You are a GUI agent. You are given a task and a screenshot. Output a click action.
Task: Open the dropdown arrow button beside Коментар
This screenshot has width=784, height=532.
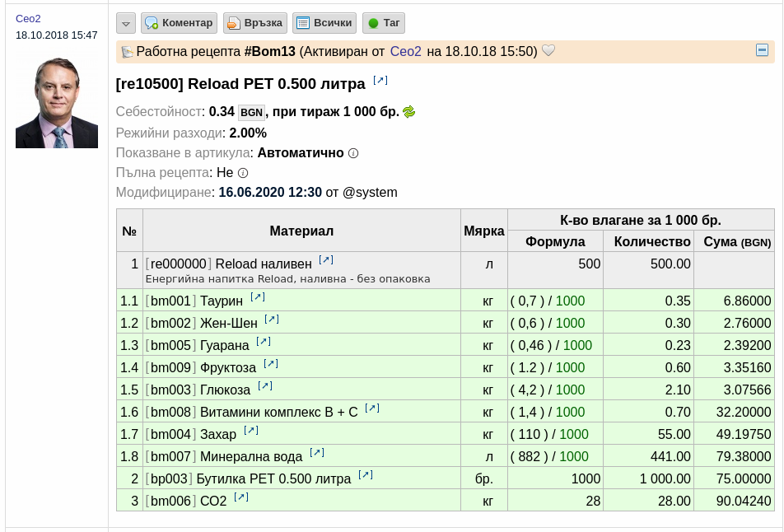pyautogui.click(x=126, y=23)
